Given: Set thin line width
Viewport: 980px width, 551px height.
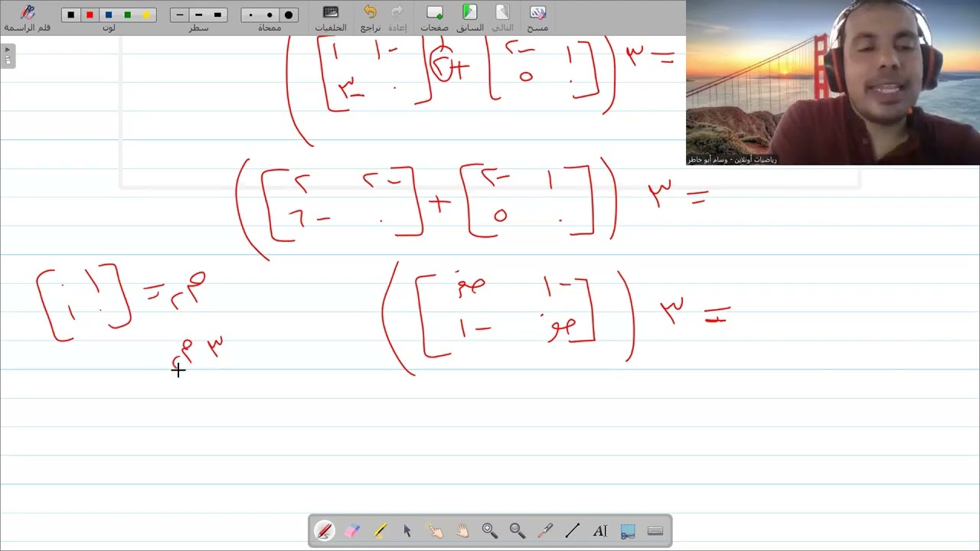Looking at the screenshot, I should pyautogui.click(x=180, y=15).
